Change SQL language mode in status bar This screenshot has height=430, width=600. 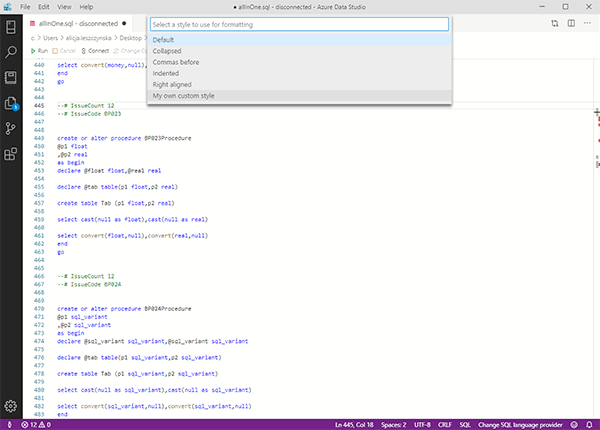(465, 425)
